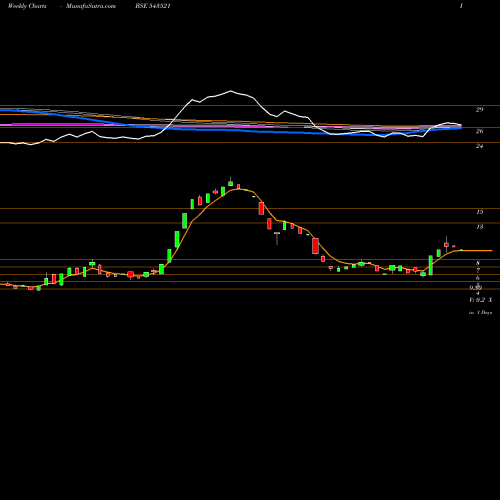Screen dimensions: 500x500
Task: Open the MunafaSutra.com watermark link
Action: (x=91, y=6)
